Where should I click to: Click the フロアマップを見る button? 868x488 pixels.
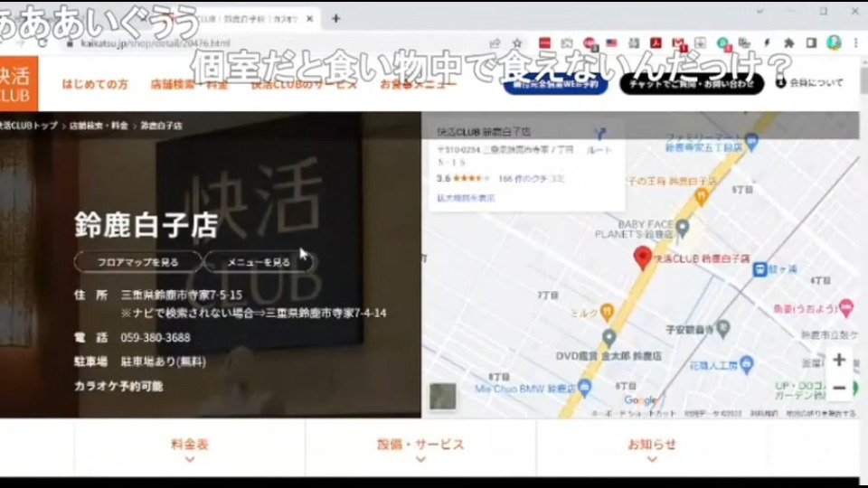click(137, 262)
